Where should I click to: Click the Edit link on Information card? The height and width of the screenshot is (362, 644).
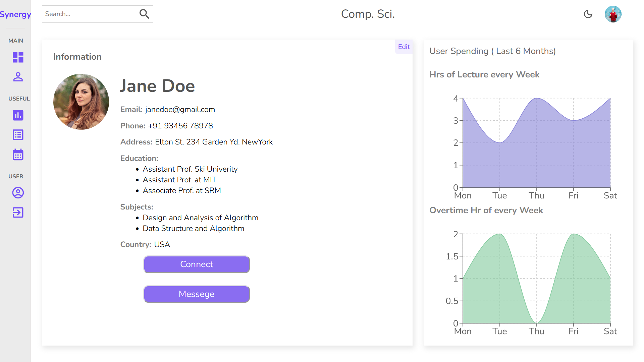404,47
